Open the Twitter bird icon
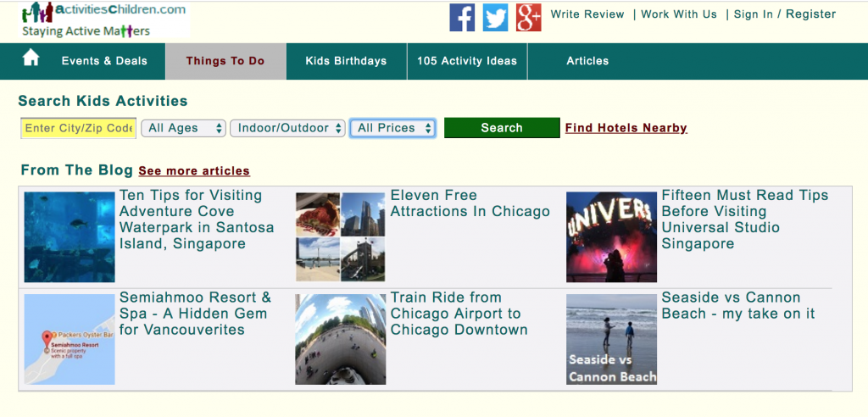This screenshot has height=417, width=868. (495, 17)
